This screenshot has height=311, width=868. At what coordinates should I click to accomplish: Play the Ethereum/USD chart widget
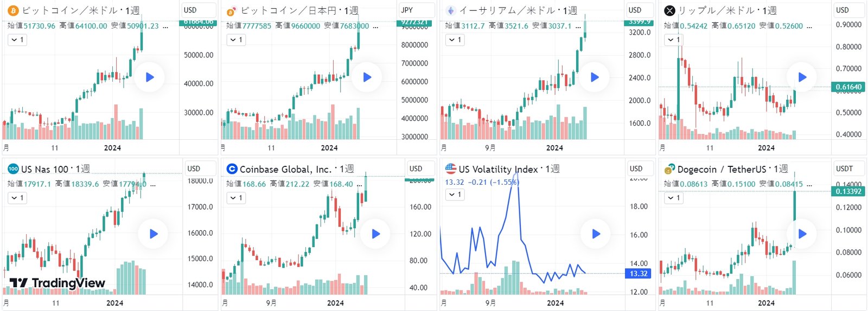tap(595, 77)
